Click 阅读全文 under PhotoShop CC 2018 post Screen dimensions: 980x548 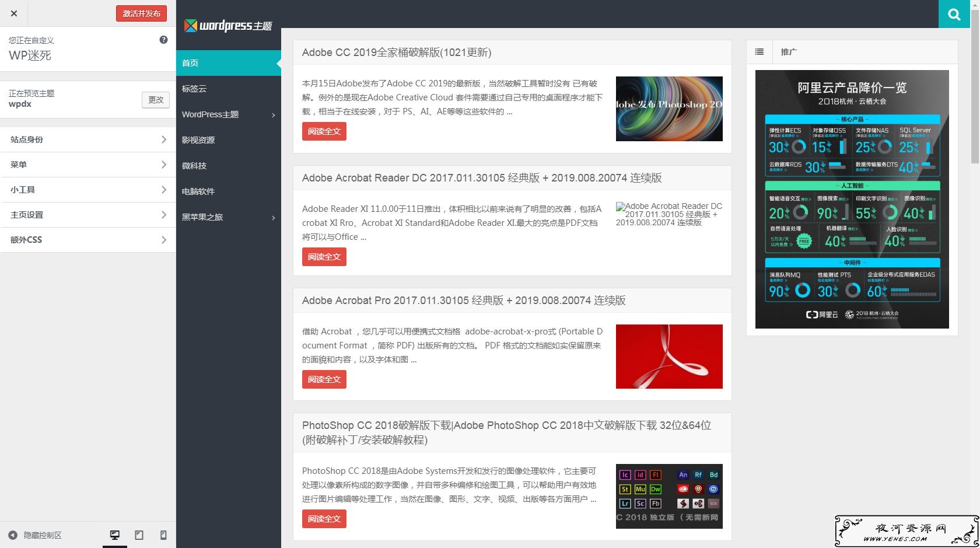(x=324, y=519)
